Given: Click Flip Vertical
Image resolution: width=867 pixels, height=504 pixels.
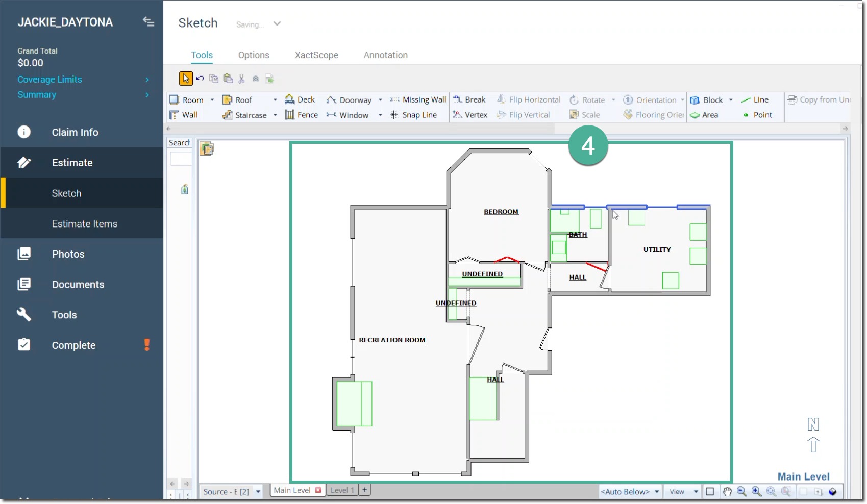Looking at the screenshot, I should 524,115.
